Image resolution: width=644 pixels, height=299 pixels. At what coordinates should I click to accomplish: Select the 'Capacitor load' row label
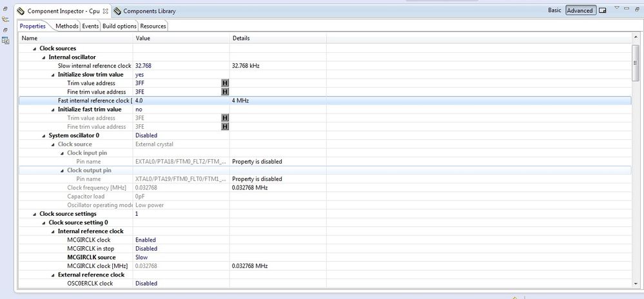pos(86,197)
